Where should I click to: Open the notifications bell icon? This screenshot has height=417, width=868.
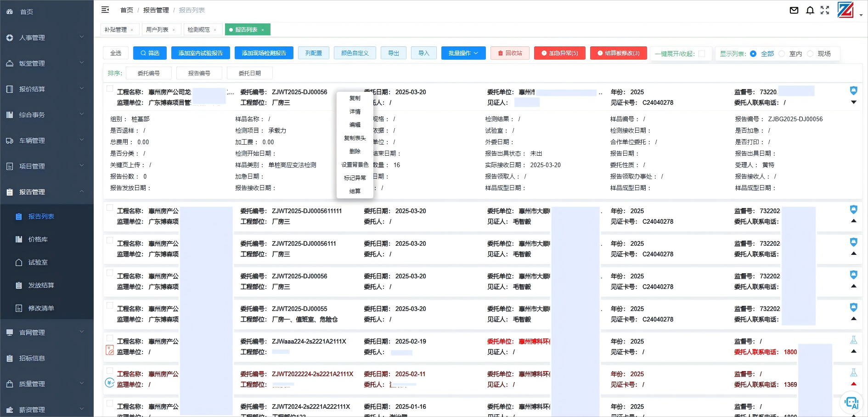810,10
